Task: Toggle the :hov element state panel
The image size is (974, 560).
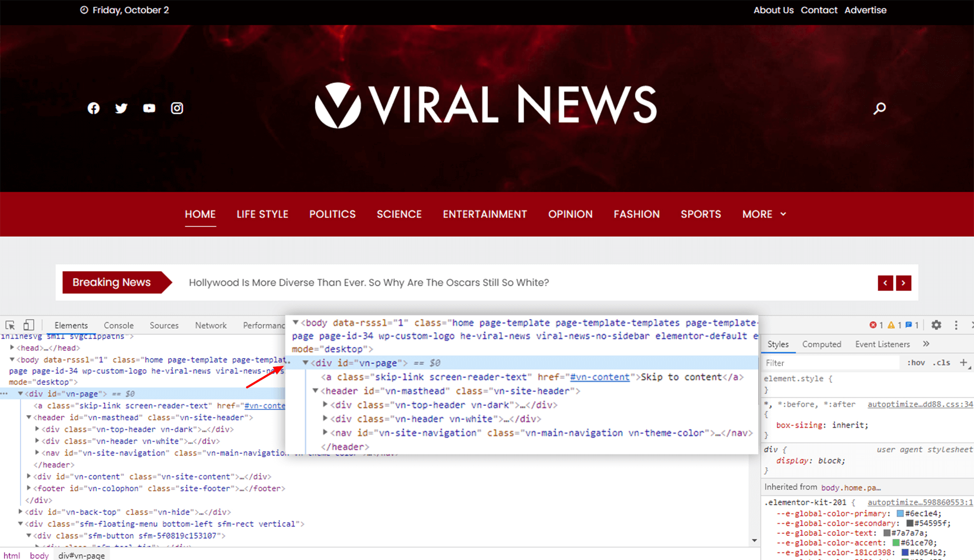Action: (916, 363)
